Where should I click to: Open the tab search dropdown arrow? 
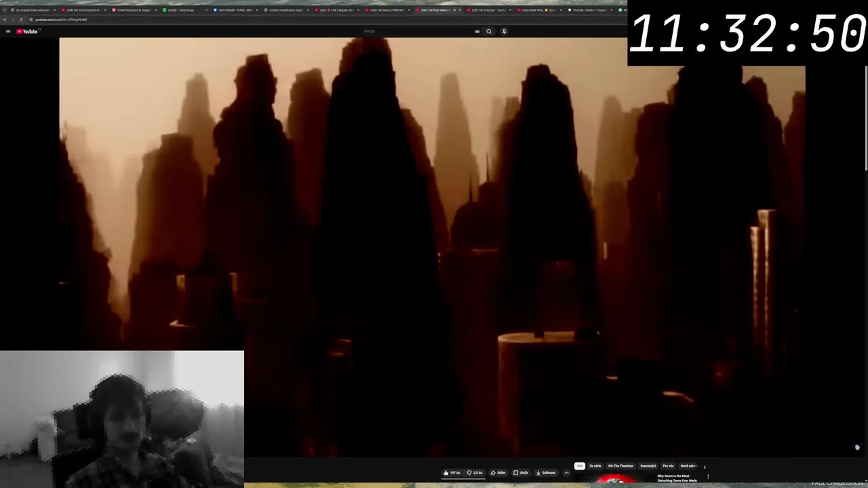tap(5, 10)
